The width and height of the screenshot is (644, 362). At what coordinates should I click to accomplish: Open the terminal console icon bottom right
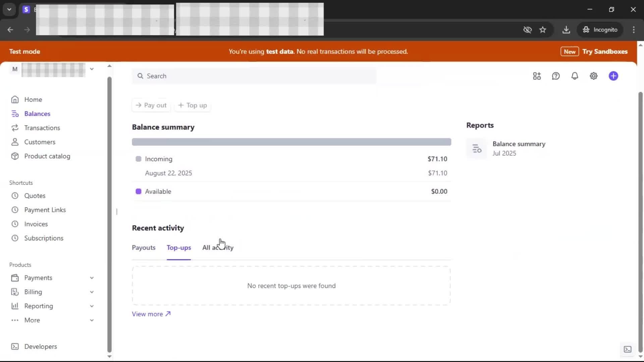pyautogui.click(x=627, y=349)
